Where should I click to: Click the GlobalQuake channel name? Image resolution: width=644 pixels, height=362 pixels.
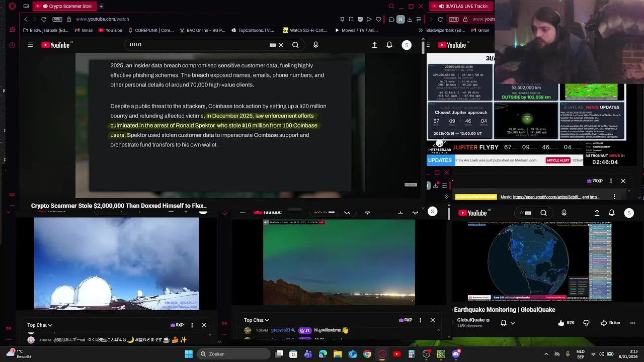471,320
